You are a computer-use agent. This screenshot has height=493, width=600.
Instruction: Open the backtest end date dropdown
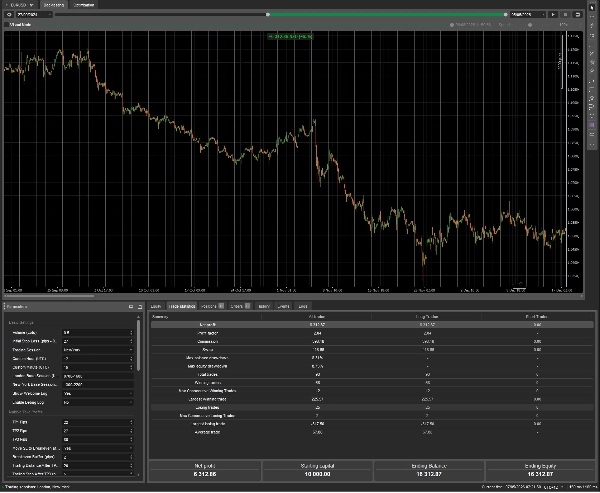(527, 15)
